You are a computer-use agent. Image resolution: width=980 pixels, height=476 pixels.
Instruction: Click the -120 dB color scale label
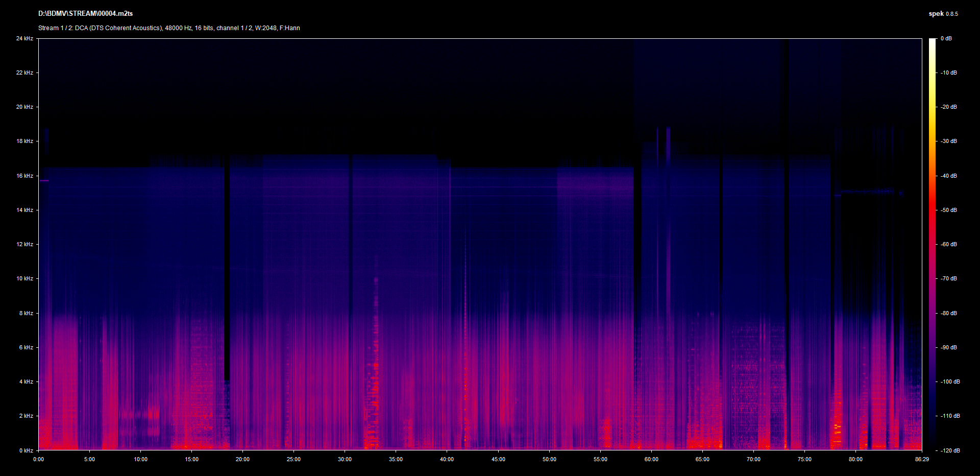coord(950,450)
